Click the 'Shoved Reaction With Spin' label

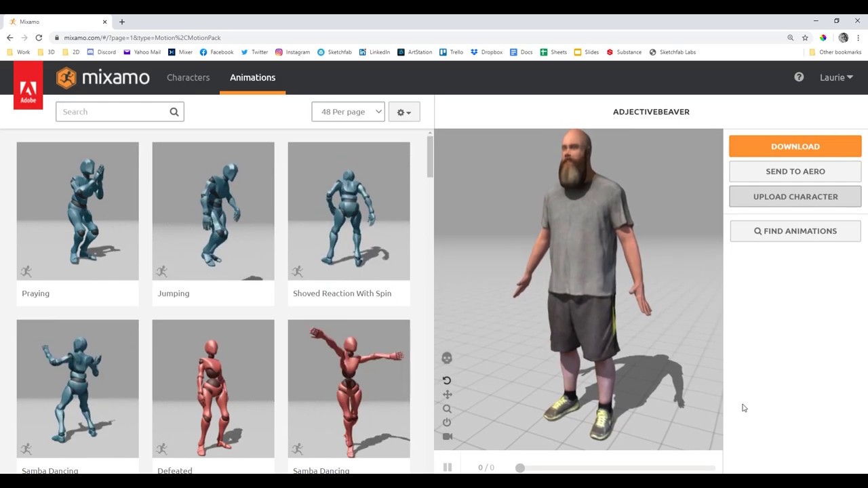click(x=342, y=293)
